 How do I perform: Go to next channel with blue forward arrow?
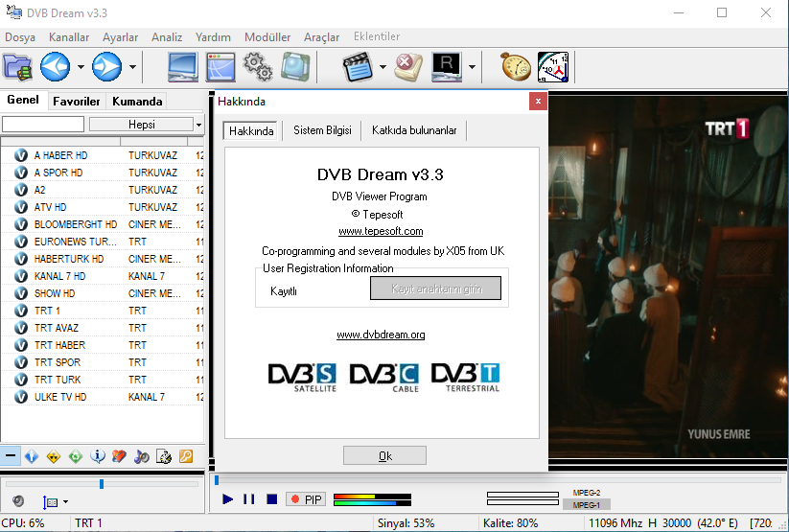pos(106,67)
